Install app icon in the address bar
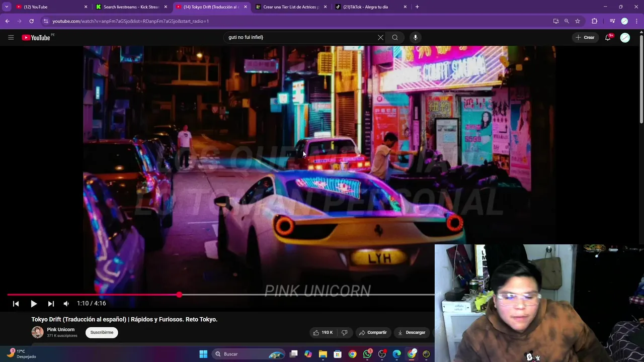Screen dimensions: 644x362 555,21
